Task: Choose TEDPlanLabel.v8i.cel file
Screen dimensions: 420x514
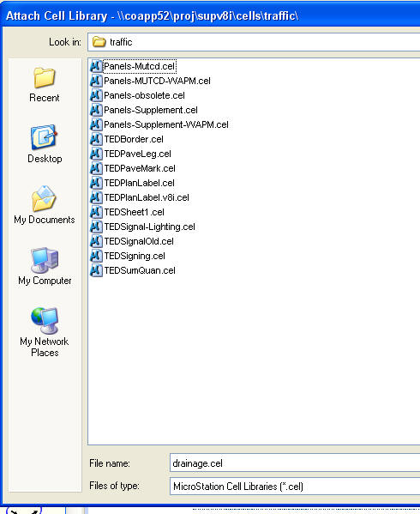Action: click(147, 197)
